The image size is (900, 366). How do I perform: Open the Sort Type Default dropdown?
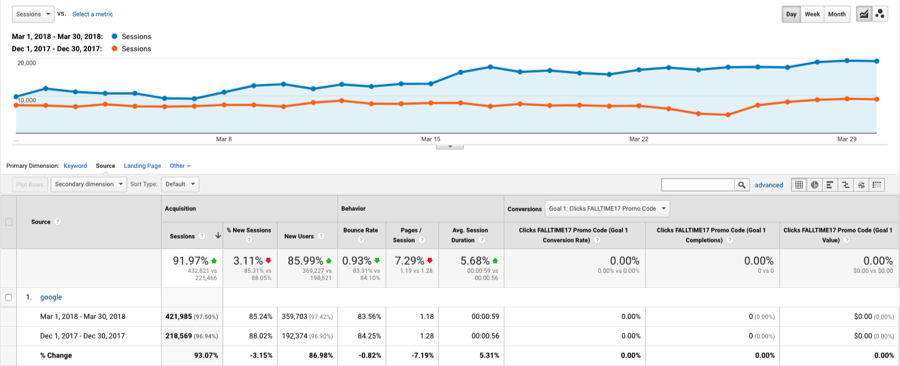181,185
